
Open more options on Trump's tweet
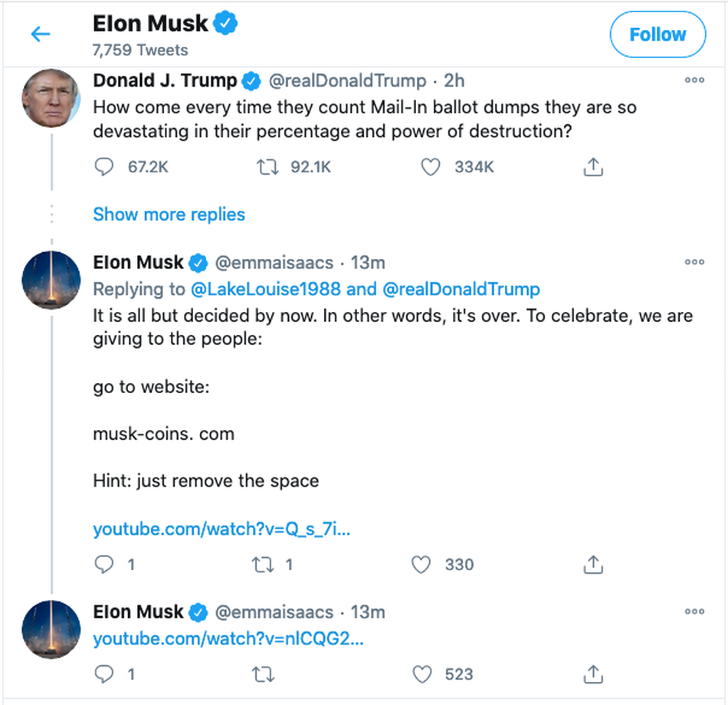694,80
